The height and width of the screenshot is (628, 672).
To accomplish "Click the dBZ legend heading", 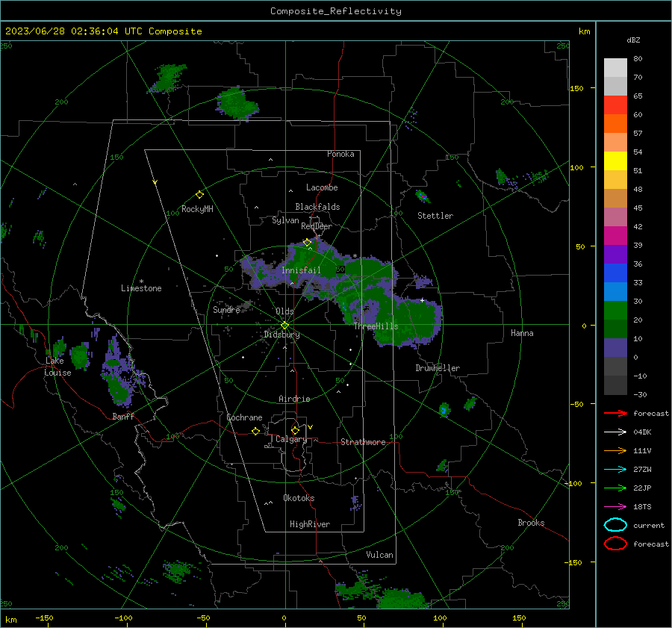I will click(x=633, y=40).
